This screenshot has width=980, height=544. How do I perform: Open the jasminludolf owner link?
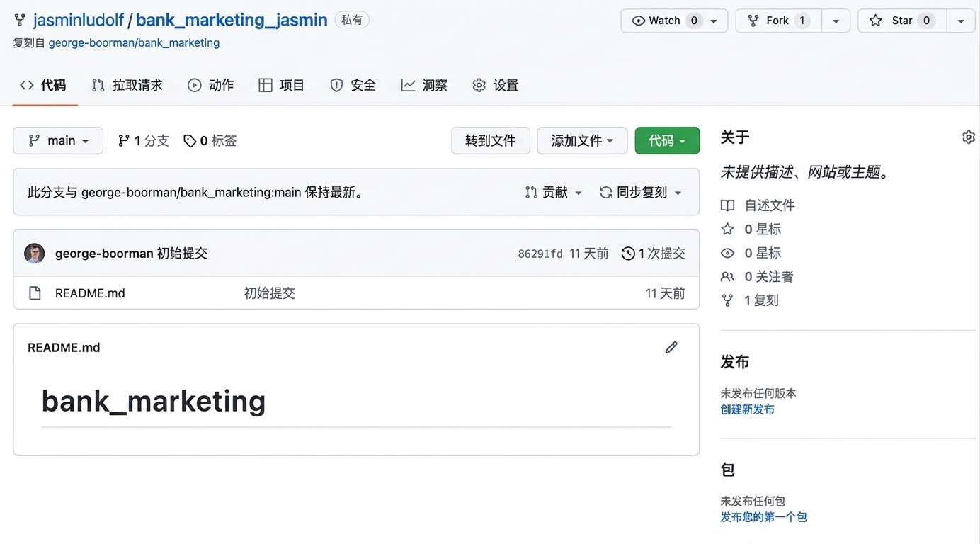tap(79, 20)
